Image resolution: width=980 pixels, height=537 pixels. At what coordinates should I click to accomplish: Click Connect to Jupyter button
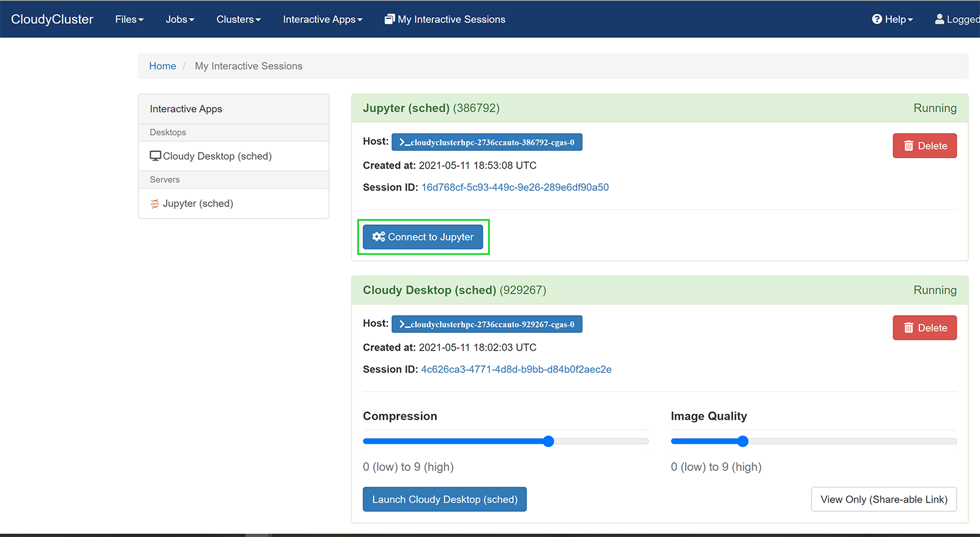[423, 237]
